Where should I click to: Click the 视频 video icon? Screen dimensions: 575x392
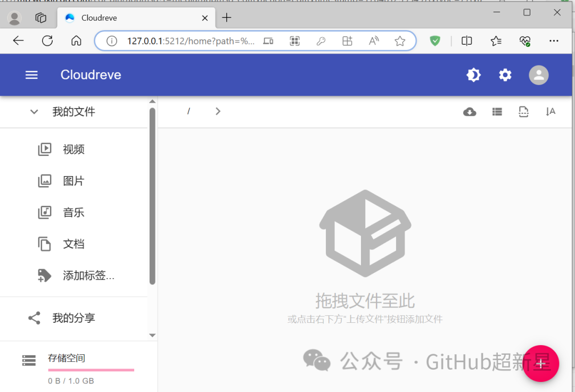(x=45, y=149)
